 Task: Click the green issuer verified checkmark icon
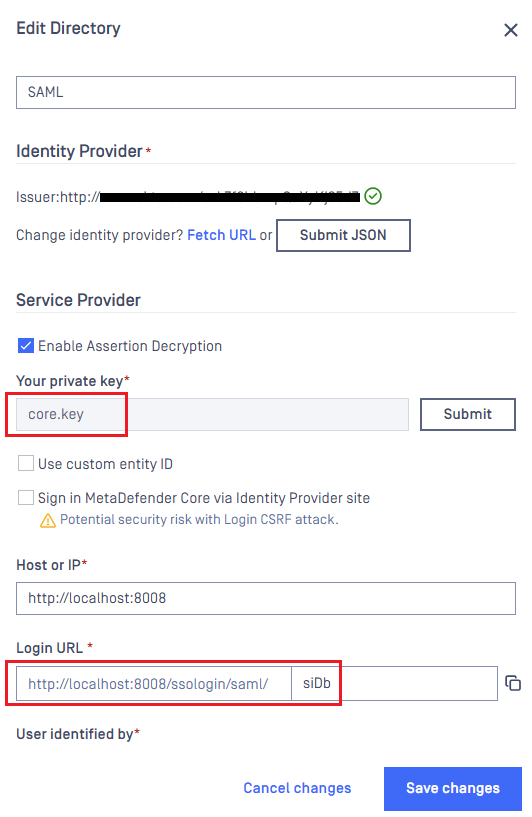click(373, 196)
